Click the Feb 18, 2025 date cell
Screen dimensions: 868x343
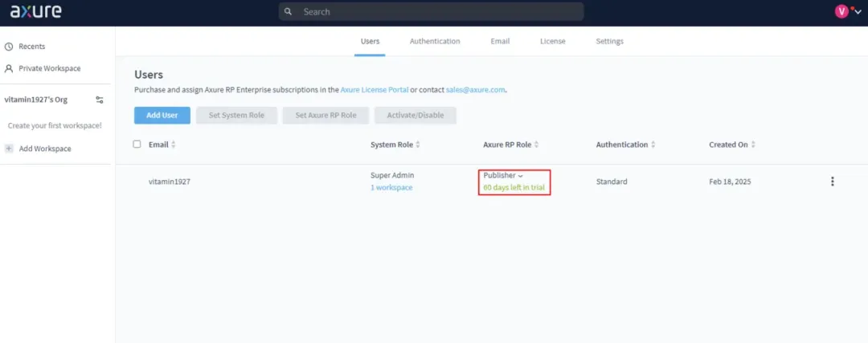(730, 182)
